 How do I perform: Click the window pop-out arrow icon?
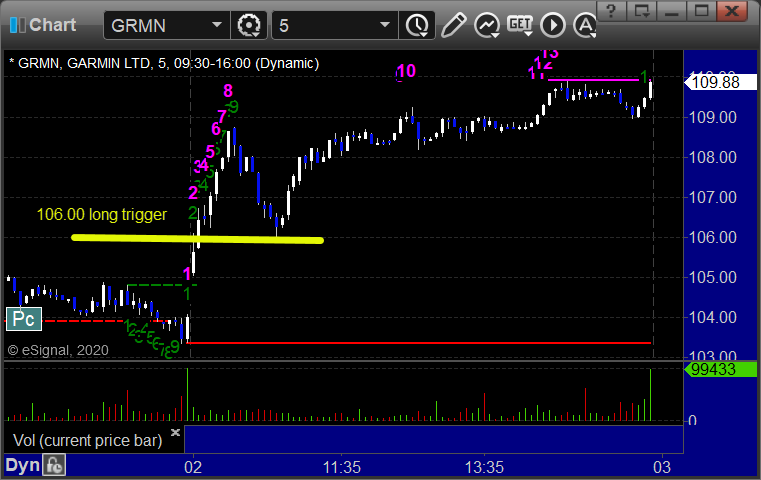pyautogui.click(x=642, y=11)
